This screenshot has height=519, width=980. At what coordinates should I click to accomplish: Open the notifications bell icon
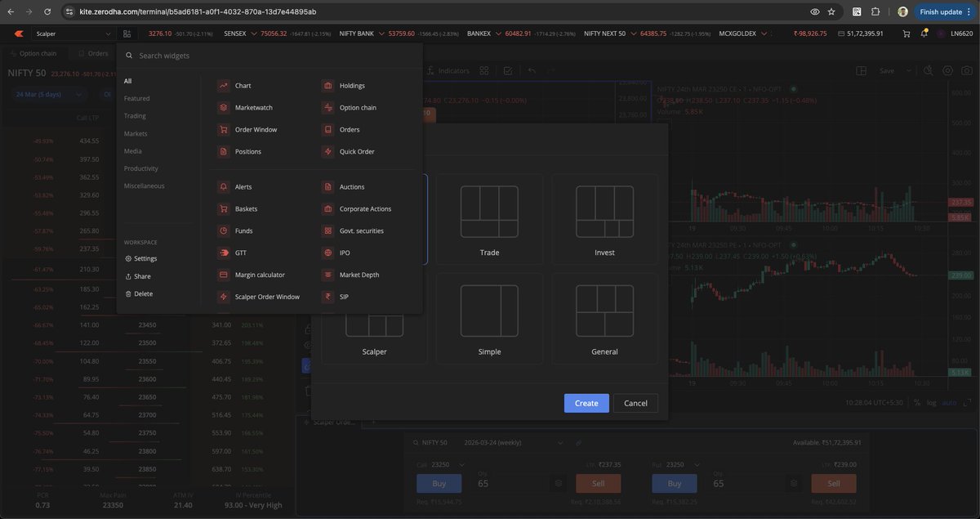(x=924, y=34)
